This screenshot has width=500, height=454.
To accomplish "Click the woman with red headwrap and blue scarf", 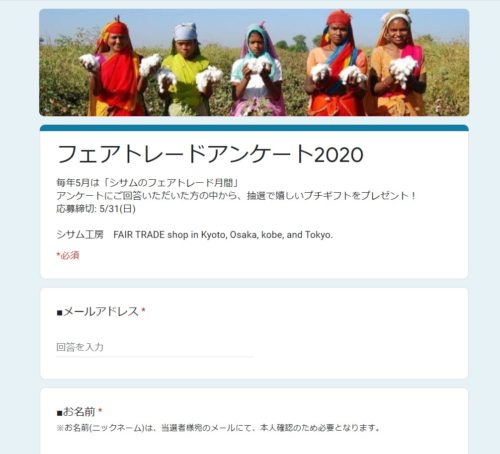I will tap(337, 63).
